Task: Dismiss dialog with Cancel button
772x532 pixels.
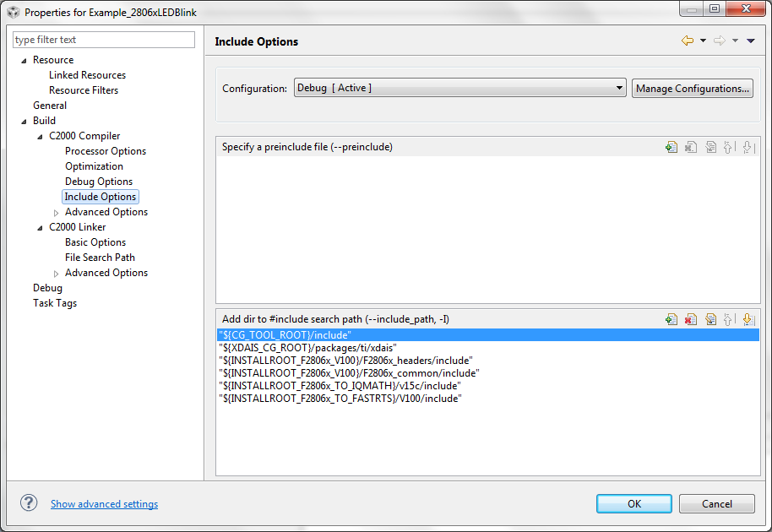Action: point(717,504)
